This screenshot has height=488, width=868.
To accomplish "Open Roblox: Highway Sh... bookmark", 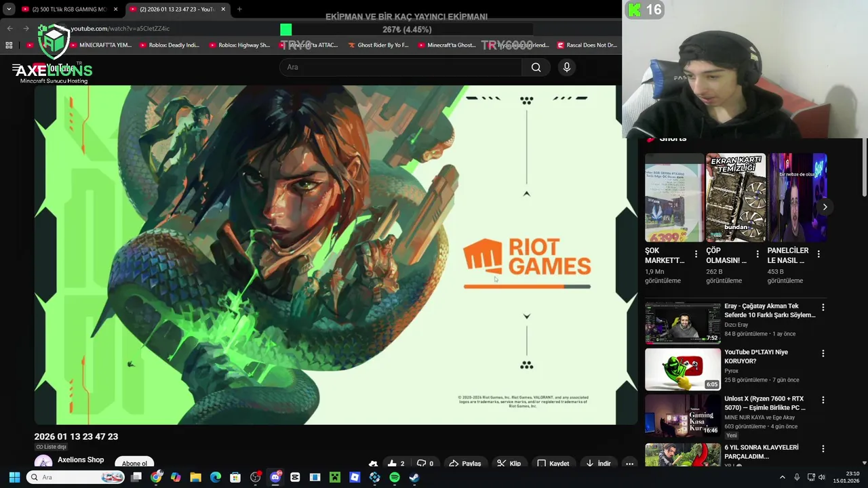I will pos(239,45).
